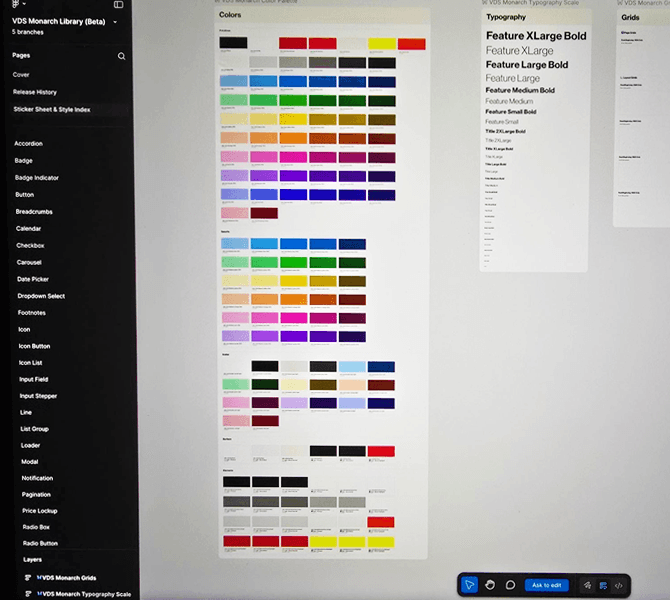
Task: Open the List Group page
Action: coord(34,429)
